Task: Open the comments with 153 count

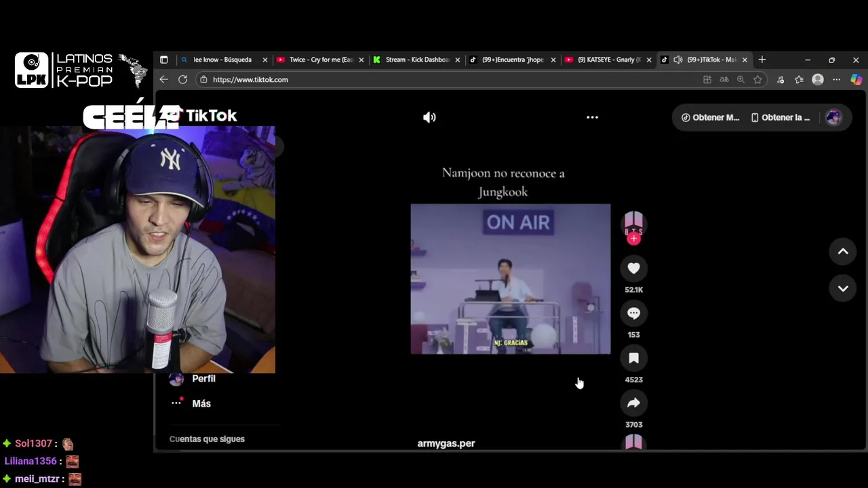Action: pos(633,313)
